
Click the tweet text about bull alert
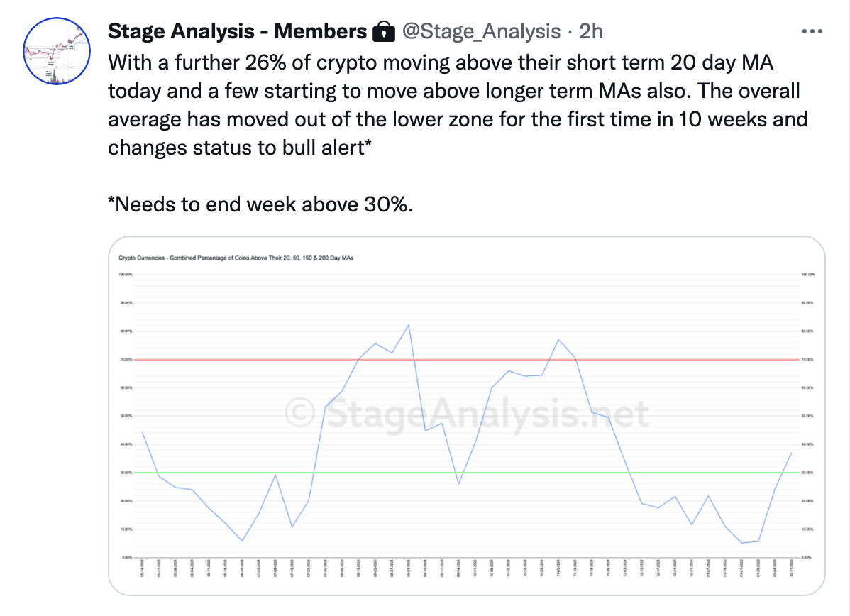point(458,105)
